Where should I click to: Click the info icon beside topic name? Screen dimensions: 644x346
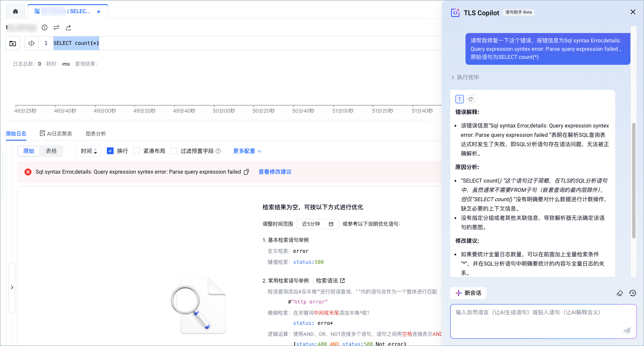pos(45,28)
